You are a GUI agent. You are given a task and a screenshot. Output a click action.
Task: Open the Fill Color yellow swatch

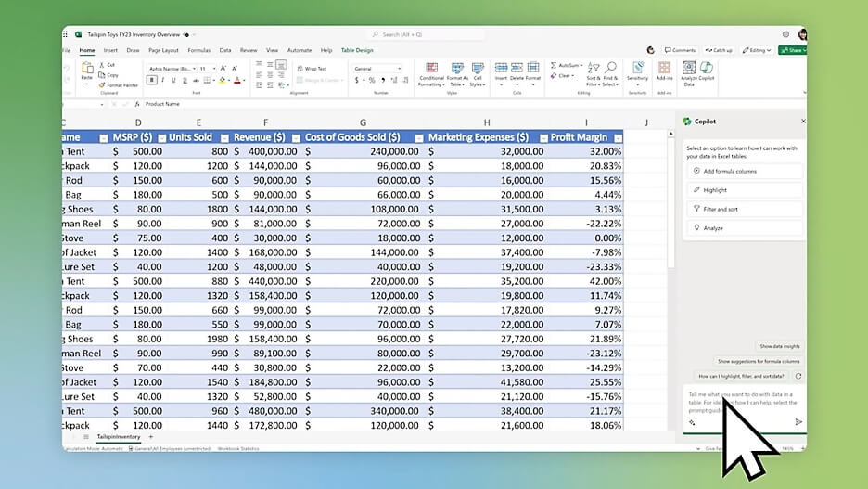(222, 81)
